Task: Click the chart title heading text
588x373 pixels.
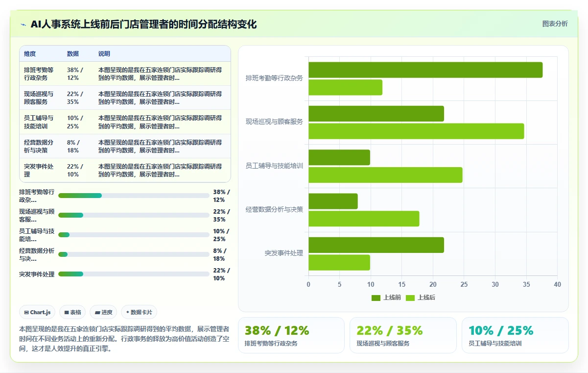Action: [x=143, y=25]
